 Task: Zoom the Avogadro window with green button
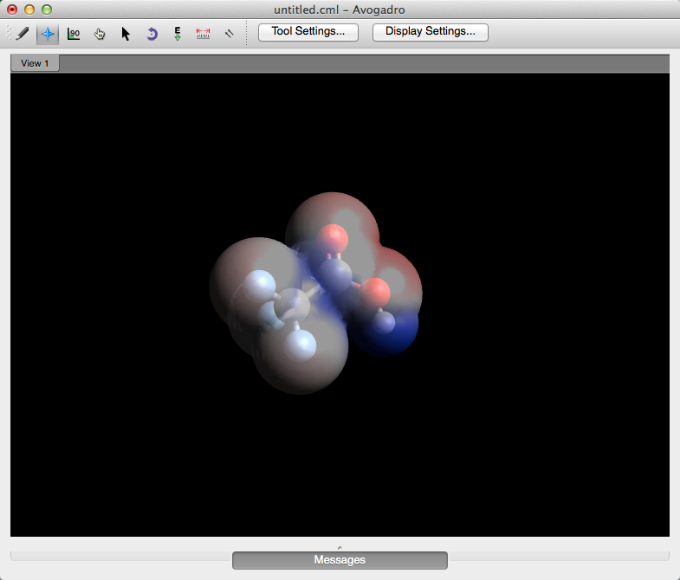47,9
